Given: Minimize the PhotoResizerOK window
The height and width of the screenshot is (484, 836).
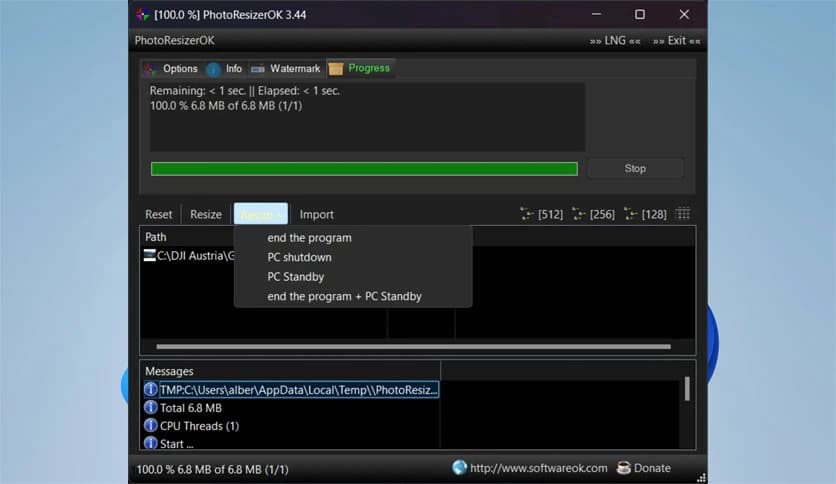Looking at the screenshot, I should [x=596, y=14].
